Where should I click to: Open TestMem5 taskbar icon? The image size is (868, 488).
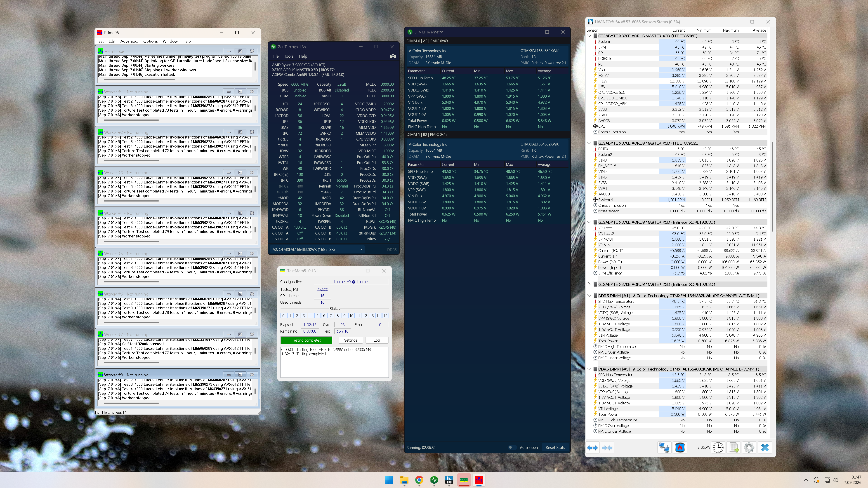[x=464, y=480]
